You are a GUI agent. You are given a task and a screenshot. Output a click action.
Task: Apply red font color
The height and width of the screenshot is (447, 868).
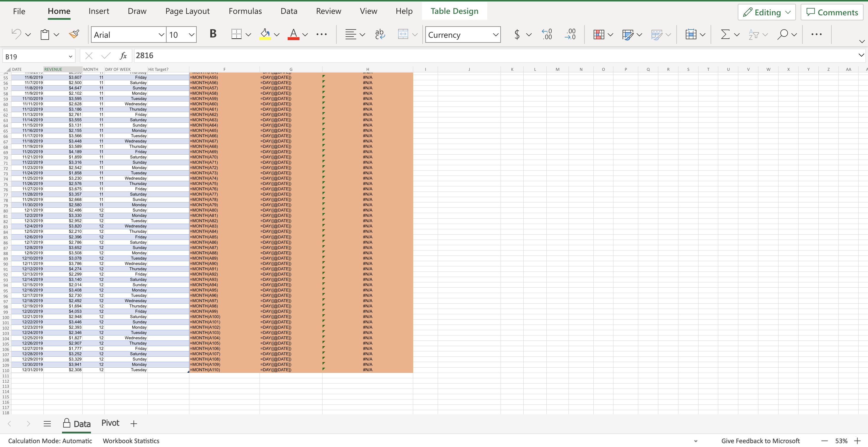(294, 34)
